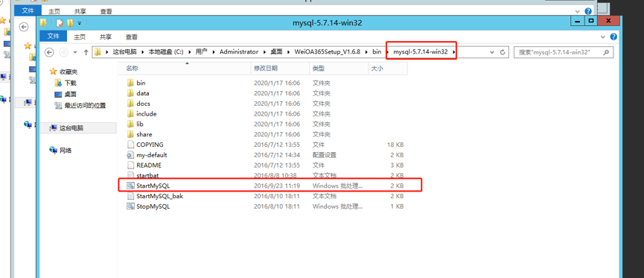This screenshot has height=278, width=644.
Task: Sort by the 大小 column header
Action: point(388,69)
